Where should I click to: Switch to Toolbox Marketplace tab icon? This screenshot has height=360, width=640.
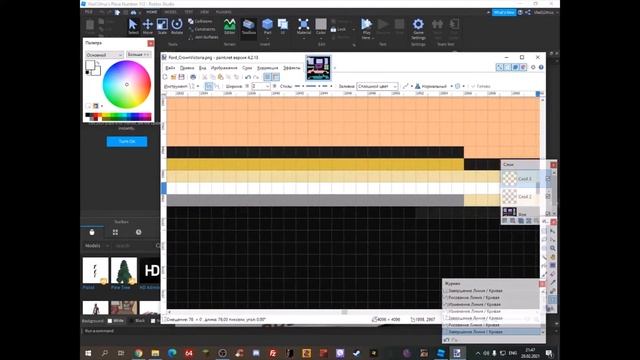92,232
